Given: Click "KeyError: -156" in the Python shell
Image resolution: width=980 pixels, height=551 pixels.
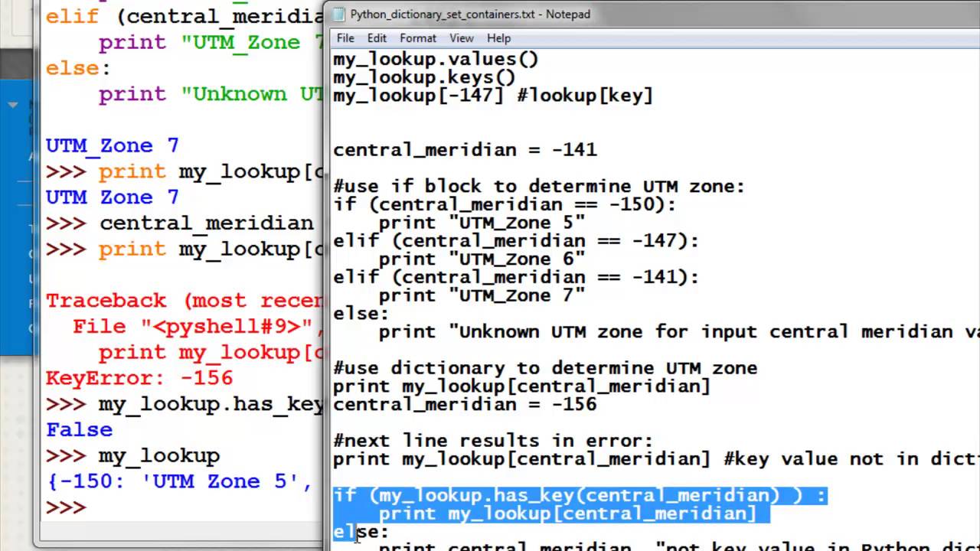Looking at the screenshot, I should [139, 378].
